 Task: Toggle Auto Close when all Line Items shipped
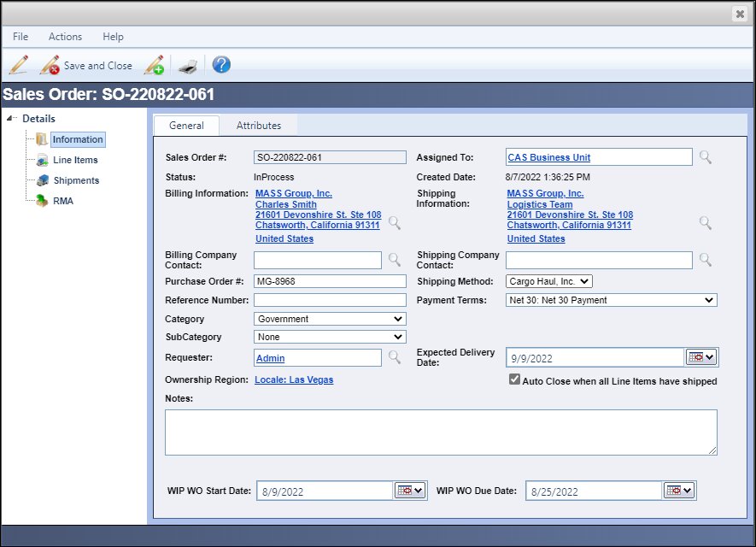click(514, 379)
